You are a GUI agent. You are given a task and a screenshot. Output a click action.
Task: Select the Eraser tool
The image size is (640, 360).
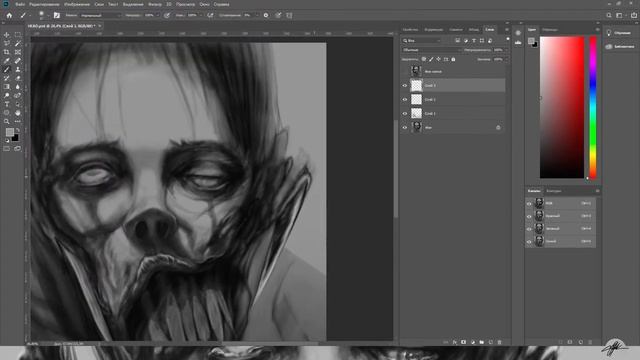[18, 78]
